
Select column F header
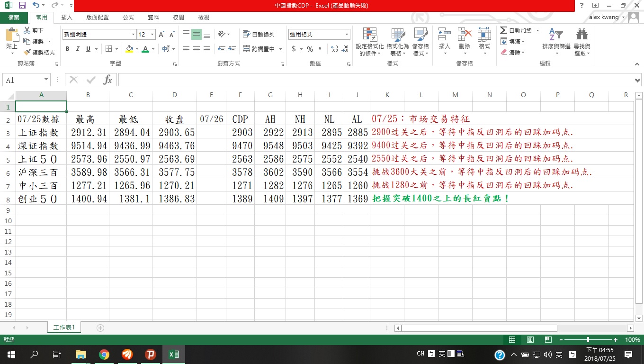240,95
